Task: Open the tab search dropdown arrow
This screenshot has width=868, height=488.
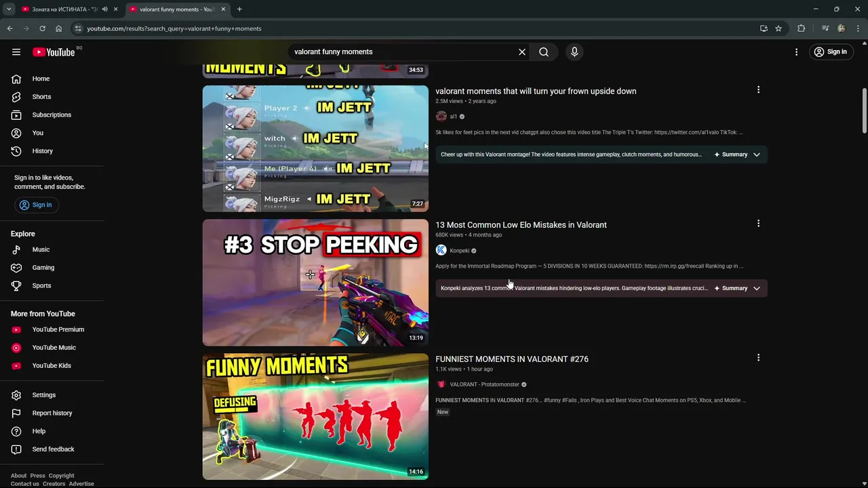Action: coord(9,9)
